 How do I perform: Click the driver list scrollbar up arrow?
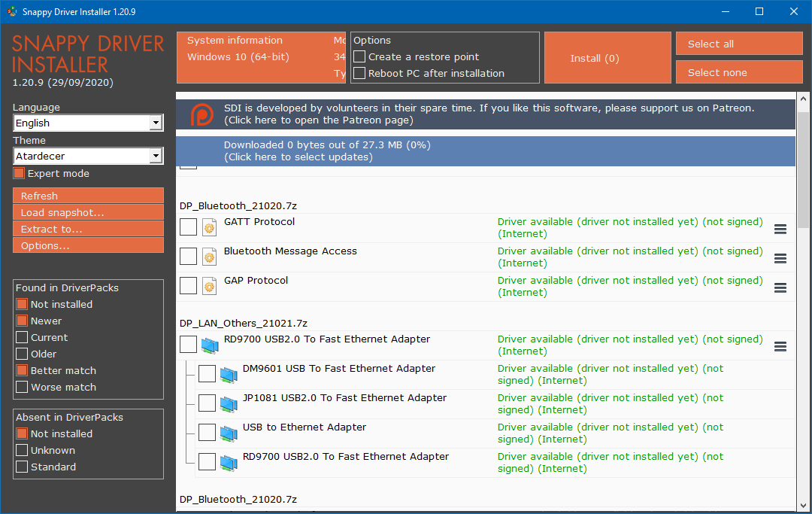coord(803,99)
